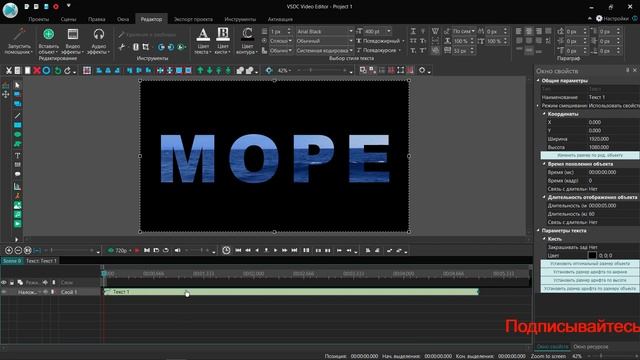
Task: Toggle the lock icon in timeline header row
Action: (x=12, y=282)
